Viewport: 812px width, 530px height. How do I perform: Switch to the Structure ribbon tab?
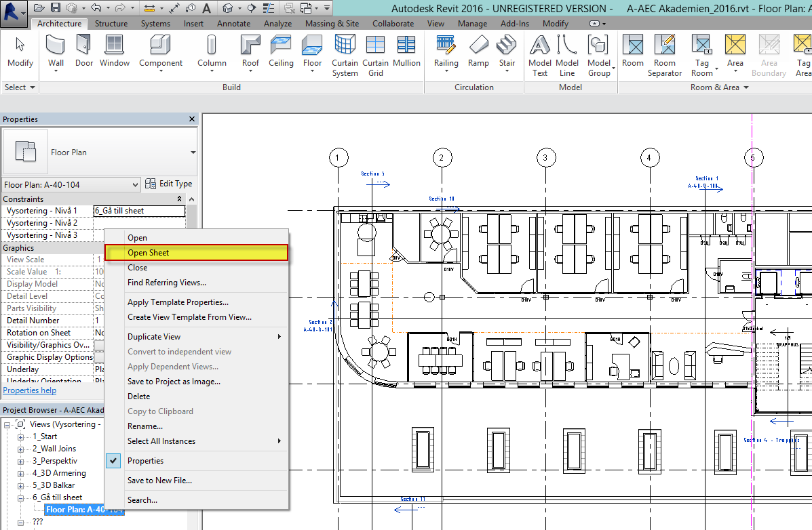click(x=111, y=23)
